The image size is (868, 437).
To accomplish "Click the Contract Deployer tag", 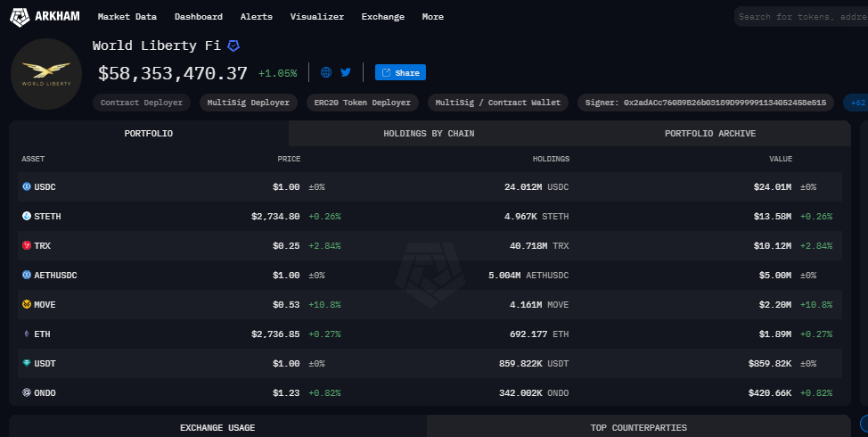I will (x=142, y=103).
